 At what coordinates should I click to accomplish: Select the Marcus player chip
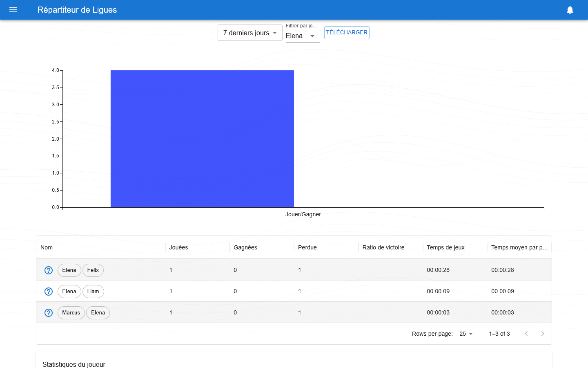[x=71, y=313]
